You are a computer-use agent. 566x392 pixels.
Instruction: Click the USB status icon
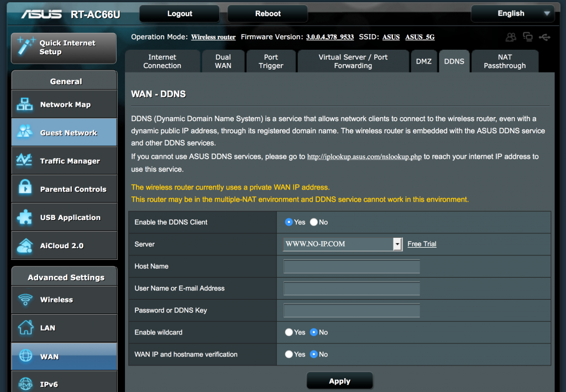click(544, 37)
